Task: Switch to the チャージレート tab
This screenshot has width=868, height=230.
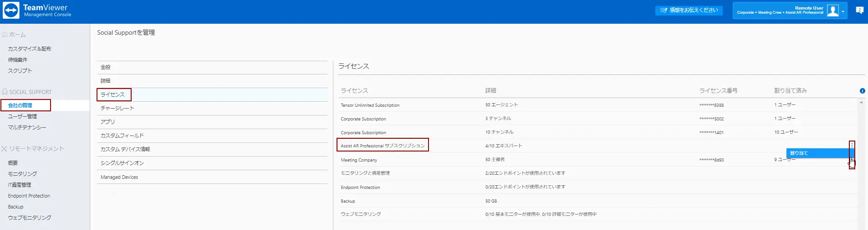Action: [x=212, y=108]
